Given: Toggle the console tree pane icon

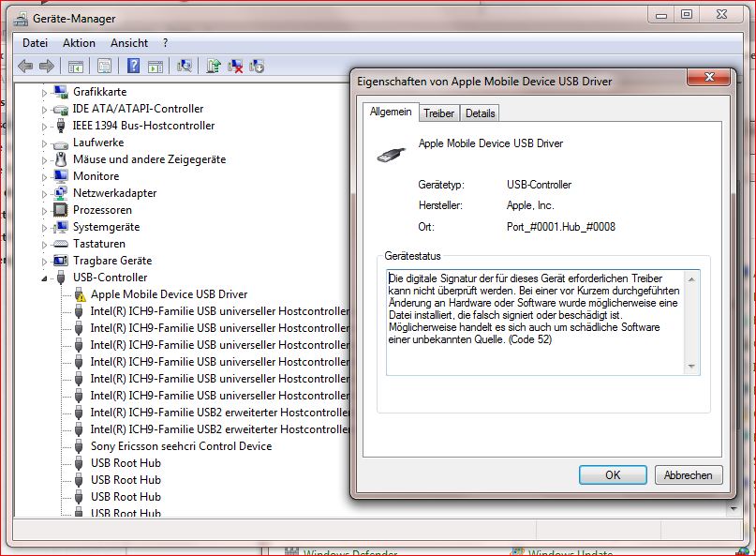Looking at the screenshot, I should pos(76,67).
